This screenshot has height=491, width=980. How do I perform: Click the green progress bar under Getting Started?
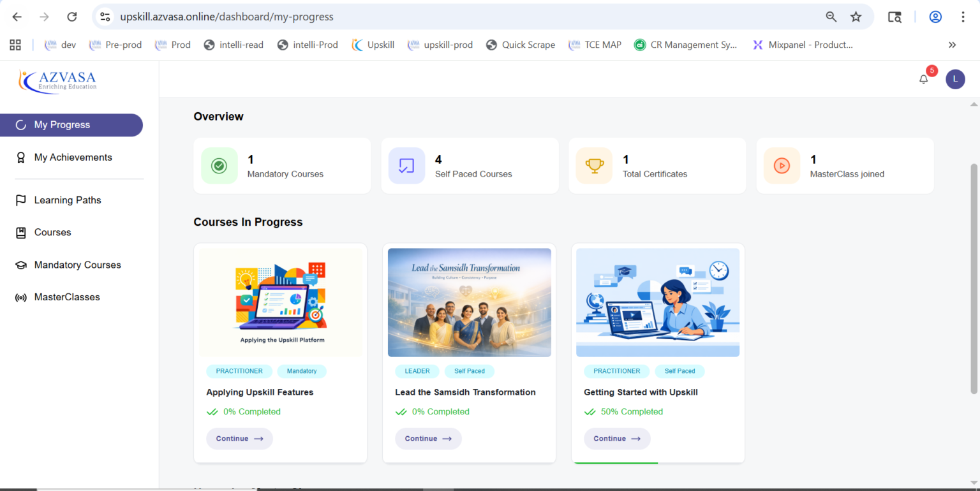pyautogui.click(x=616, y=463)
